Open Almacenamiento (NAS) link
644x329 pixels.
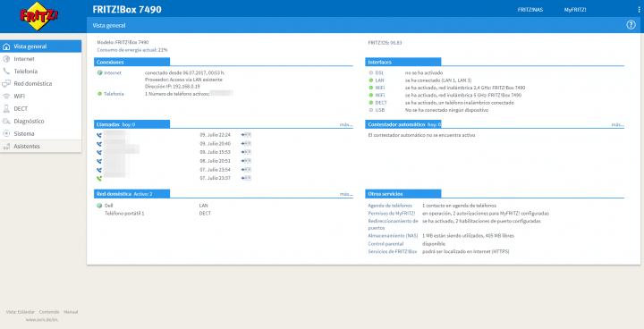point(393,236)
